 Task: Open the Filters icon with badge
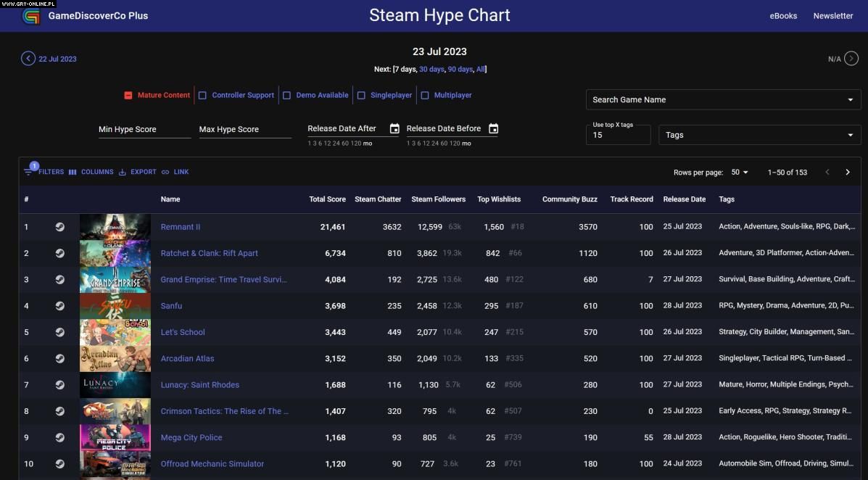tap(28, 172)
